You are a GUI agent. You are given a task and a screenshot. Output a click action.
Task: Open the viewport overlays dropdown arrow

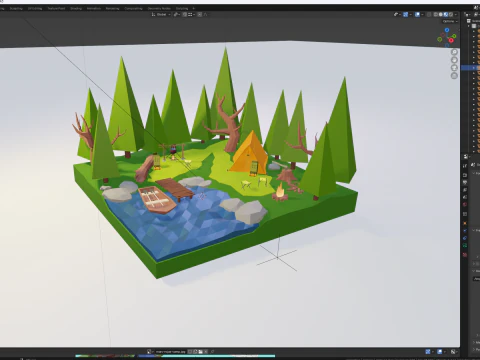(422, 14)
